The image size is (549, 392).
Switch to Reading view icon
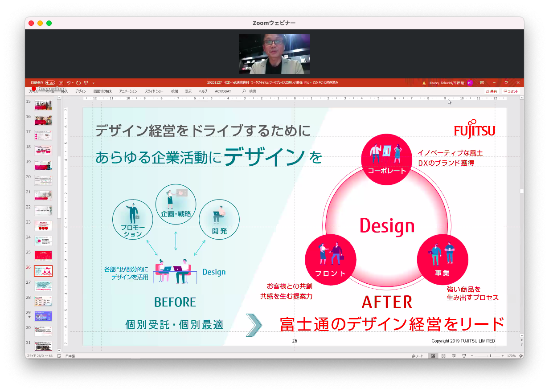click(454, 356)
